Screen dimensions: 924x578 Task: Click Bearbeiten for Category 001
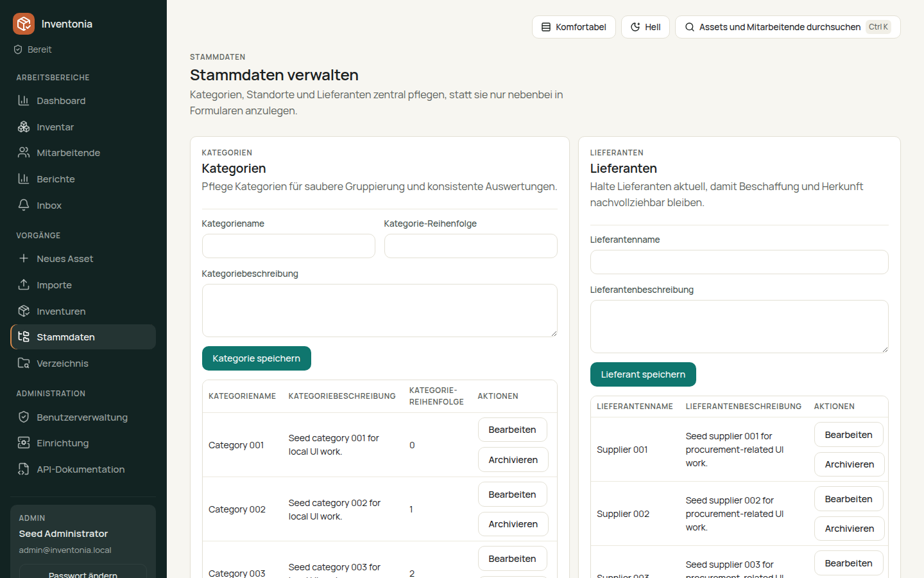(512, 430)
